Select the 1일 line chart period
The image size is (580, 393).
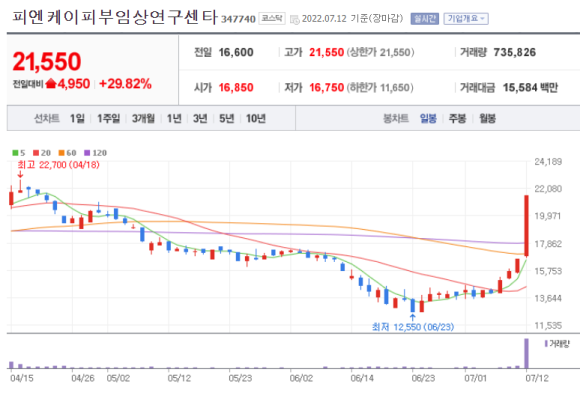tap(77, 118)
